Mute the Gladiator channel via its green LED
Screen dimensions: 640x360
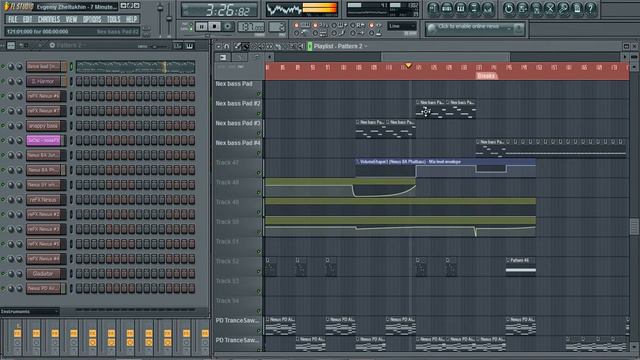pyautogui.click(x=3, y=273)
